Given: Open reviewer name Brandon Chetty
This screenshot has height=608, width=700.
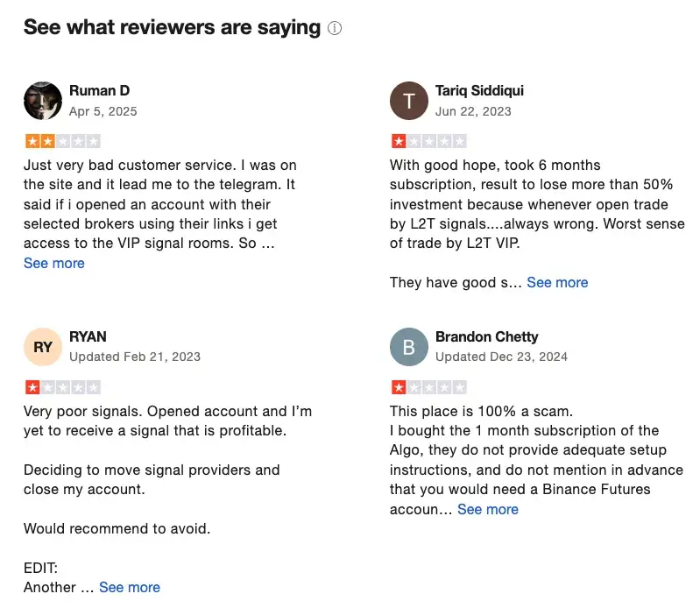Looking at the screenshot, I should [486, 336].
